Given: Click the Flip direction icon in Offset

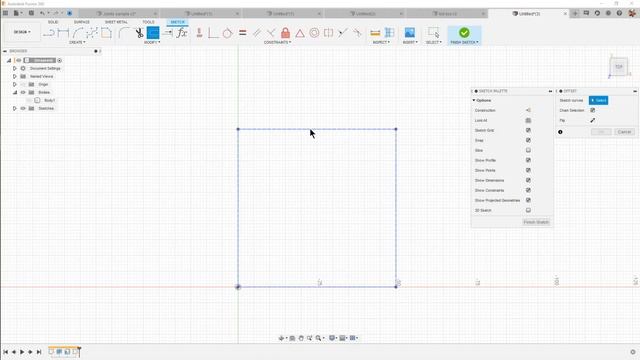Looking at the screenshot, I should coord(593,120).
